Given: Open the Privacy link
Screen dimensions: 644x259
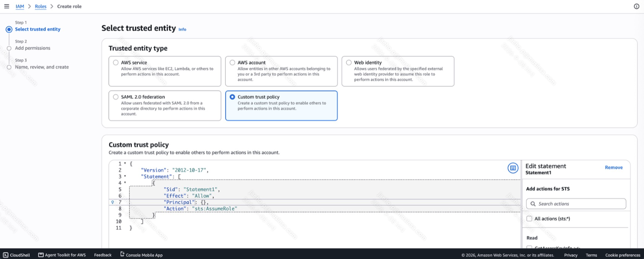Looking at the screenshot, I should pyautogui.click(x=570, y=255).
